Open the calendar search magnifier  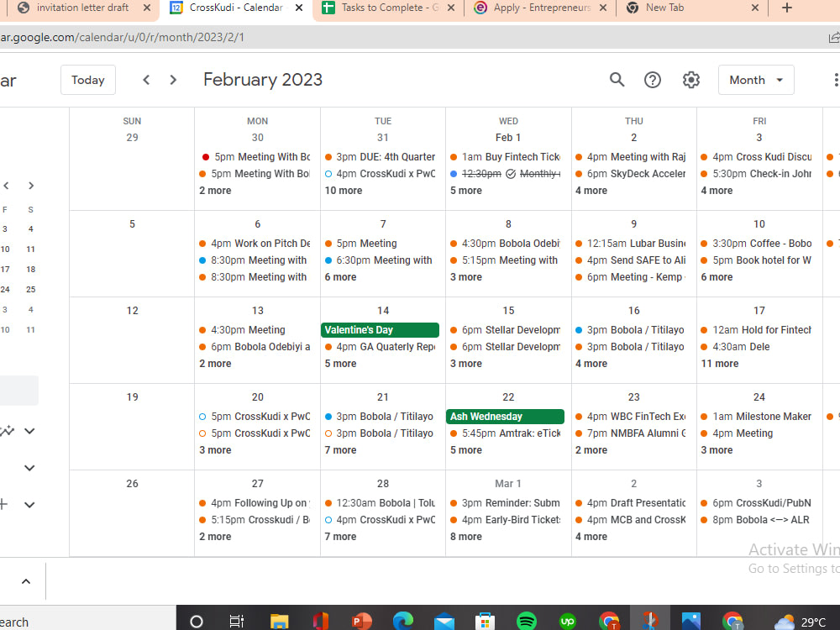pos(617,80)
